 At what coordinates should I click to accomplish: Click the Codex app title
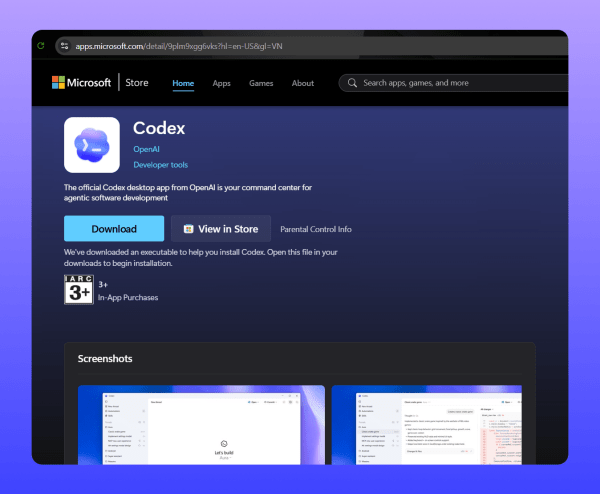159,128
